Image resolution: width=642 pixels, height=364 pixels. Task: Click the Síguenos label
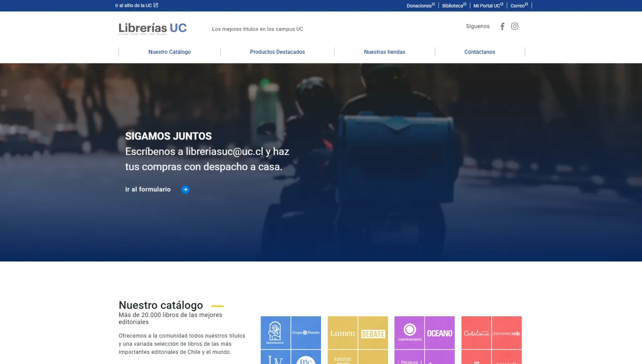tap(477, 26)
